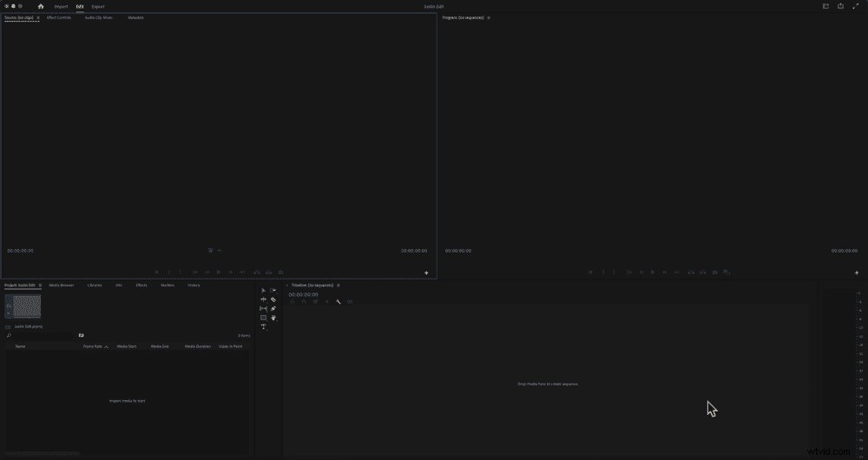Select the Type tool
Image resolution: width=868 pixels, height=460 pixels.
click(x=264, y=326)
